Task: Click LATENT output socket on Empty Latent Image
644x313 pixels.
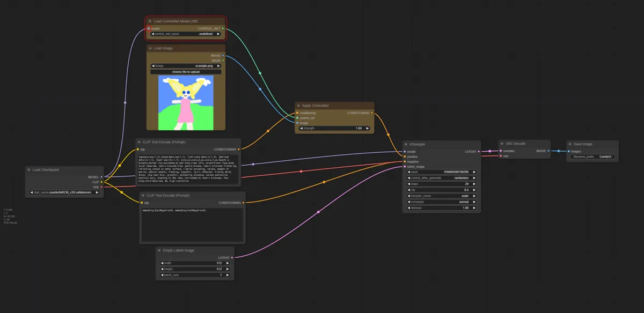Action: pos(232,257)
